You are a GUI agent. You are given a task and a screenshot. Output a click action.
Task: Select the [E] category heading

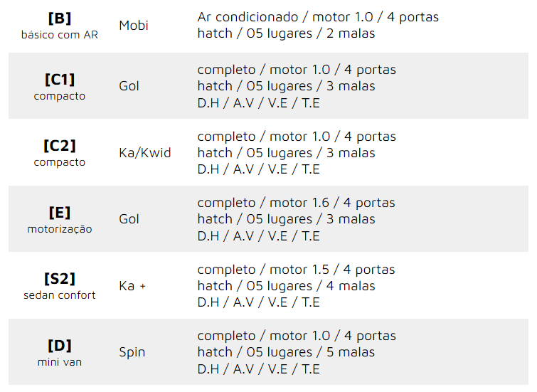coord(60,212)
